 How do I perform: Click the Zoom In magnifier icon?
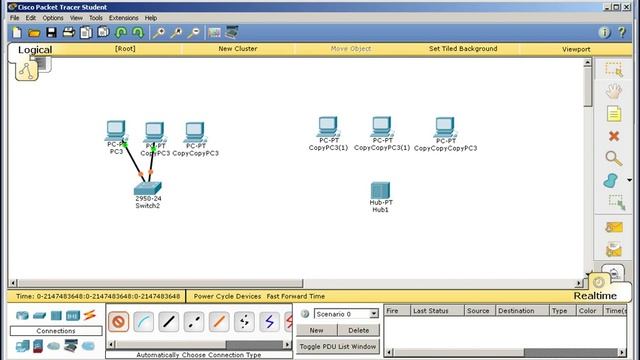(159, 33)
